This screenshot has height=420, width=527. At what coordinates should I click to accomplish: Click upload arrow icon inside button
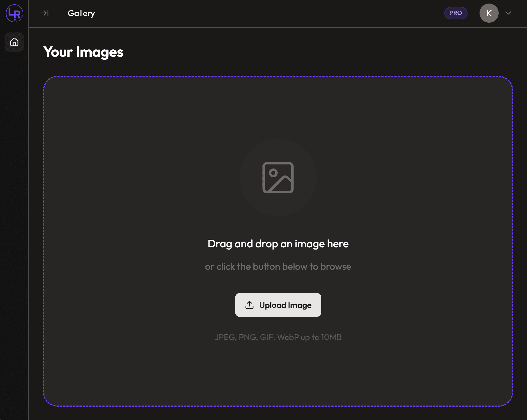tap(249, 305)
